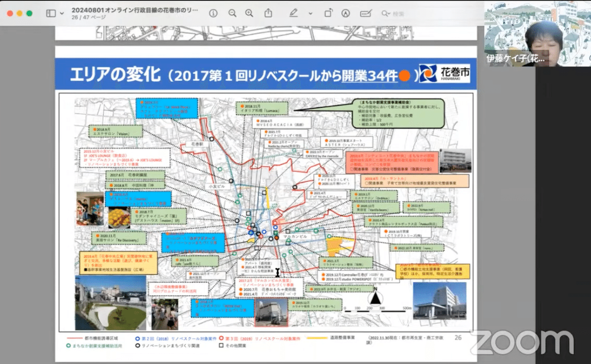Zoom in on the PDF page
The image size is (591, 364).
tap(249, 13)
